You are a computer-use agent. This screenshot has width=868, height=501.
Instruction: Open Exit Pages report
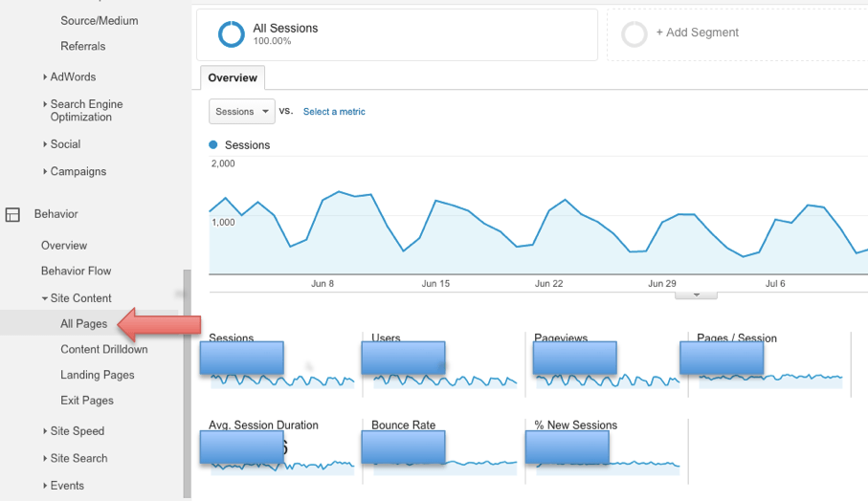pos(87,401)
